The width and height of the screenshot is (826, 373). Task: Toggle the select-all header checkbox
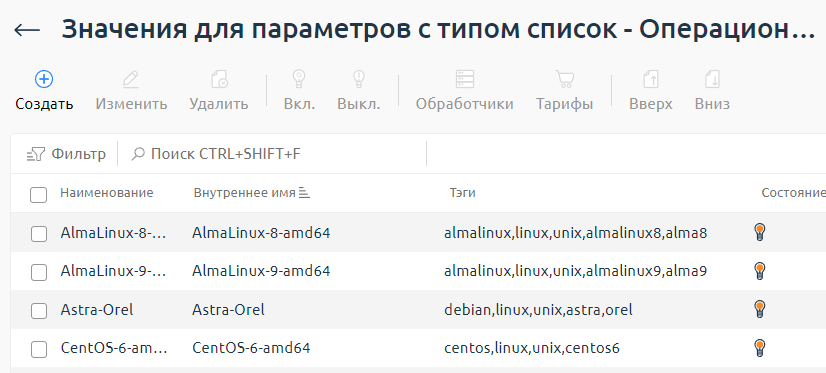[x=38, y=194]
